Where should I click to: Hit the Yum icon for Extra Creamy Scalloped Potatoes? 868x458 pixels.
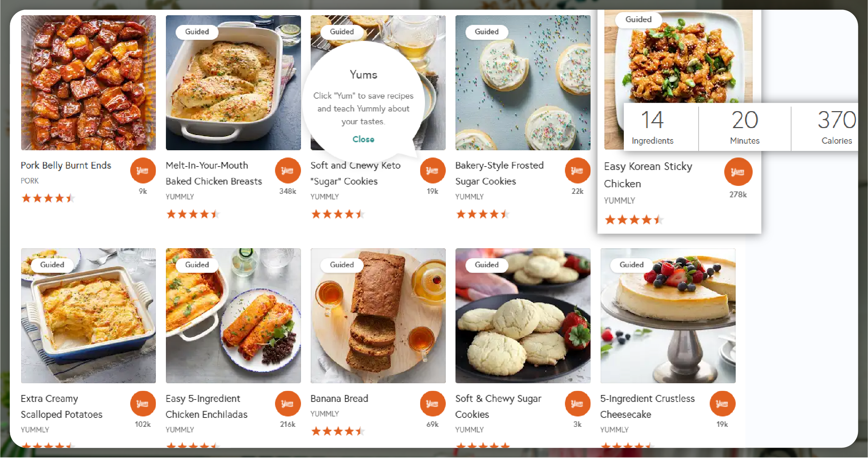(143, 404)
